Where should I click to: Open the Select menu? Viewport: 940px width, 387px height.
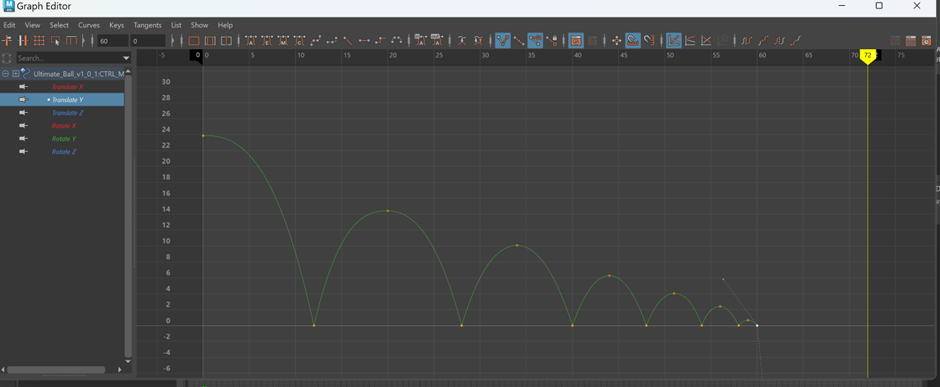59,25
